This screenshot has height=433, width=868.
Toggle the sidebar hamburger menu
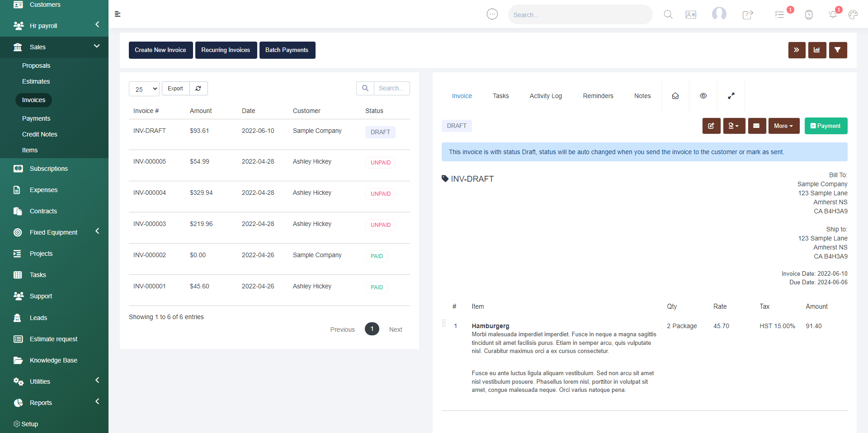pyautogui.click(x=118, y=14)
